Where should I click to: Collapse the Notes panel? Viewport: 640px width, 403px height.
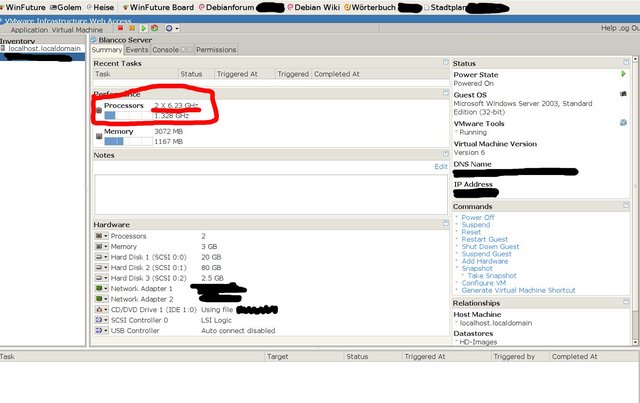click(x=446, y=154)
